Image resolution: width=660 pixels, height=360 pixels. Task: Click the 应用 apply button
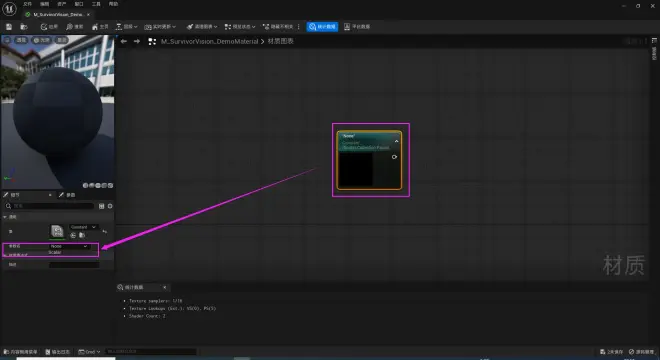pyautogui.click(x=49, y=27)
